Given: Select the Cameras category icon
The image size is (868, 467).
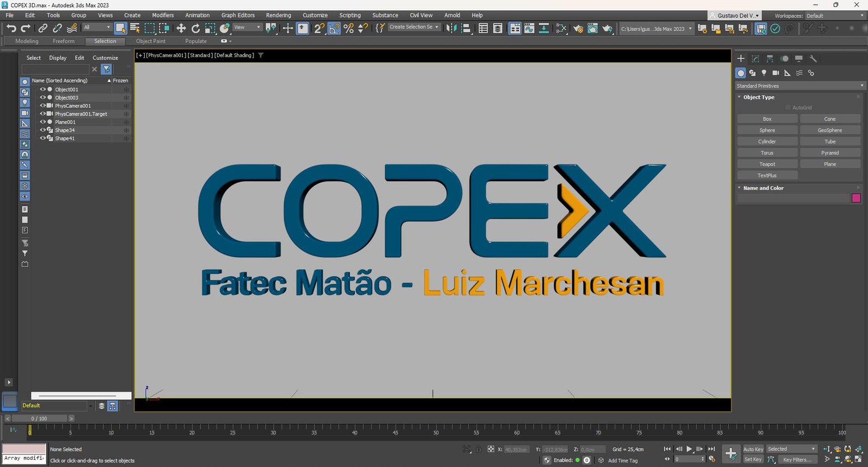Looking at the screenshot, I should tap(776, 73).
